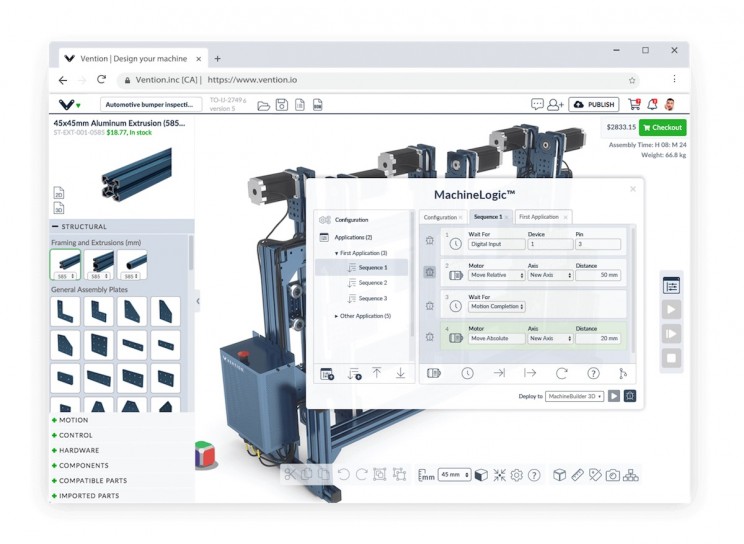This screenshot has height=544, width=744.
Task: Take a snapshot with the camera icon
Action: pyautogui.click(x=613, y=475)
